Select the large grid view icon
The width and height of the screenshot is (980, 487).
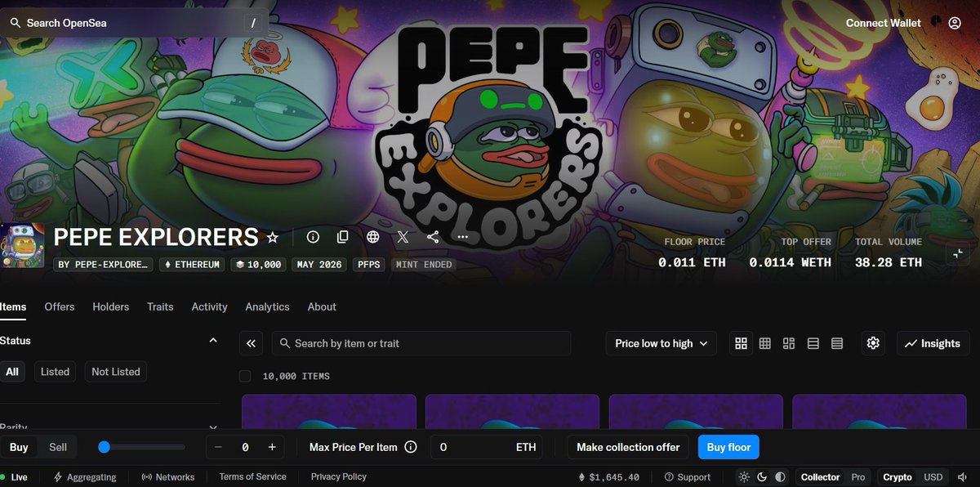click(x=741, y=343)
